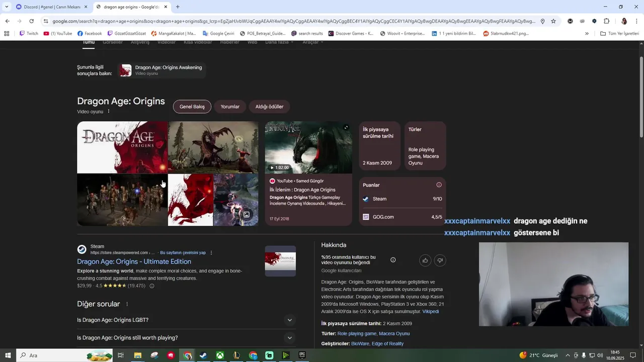Open three-dot menu beside Diğer sorular

(127, 304)
